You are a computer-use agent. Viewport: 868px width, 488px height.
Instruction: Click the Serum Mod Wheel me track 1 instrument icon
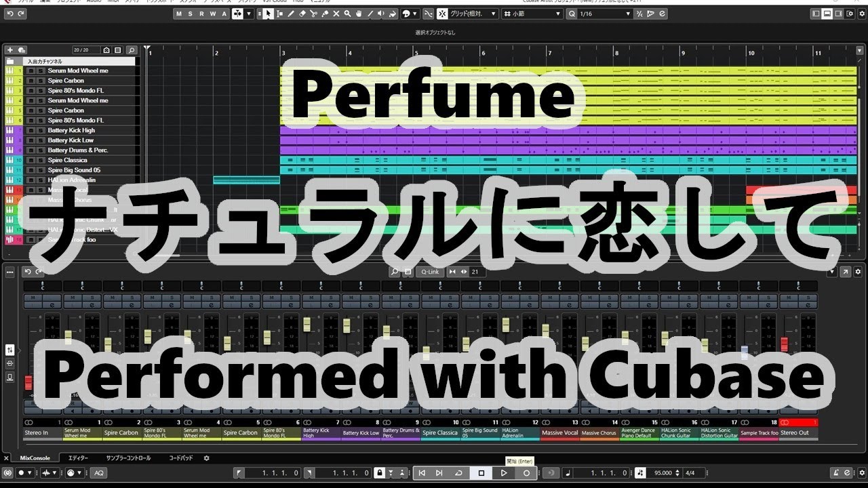coord(10,70)
